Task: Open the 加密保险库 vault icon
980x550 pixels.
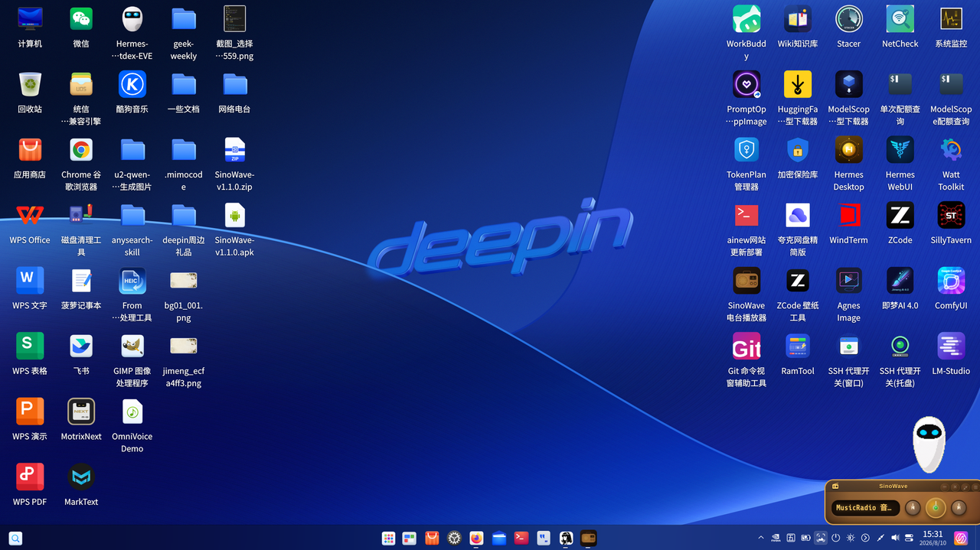Action: click(x=798, y=150)
